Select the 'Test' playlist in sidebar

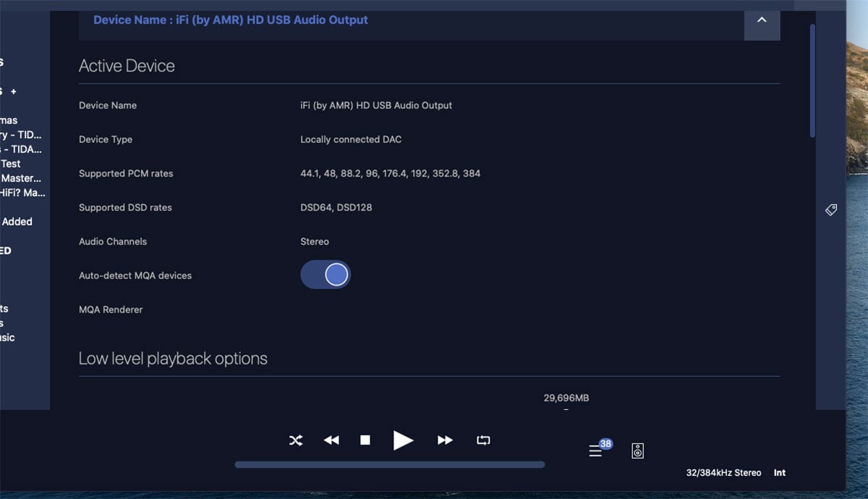pyautogui.click(x=11, y=163)
